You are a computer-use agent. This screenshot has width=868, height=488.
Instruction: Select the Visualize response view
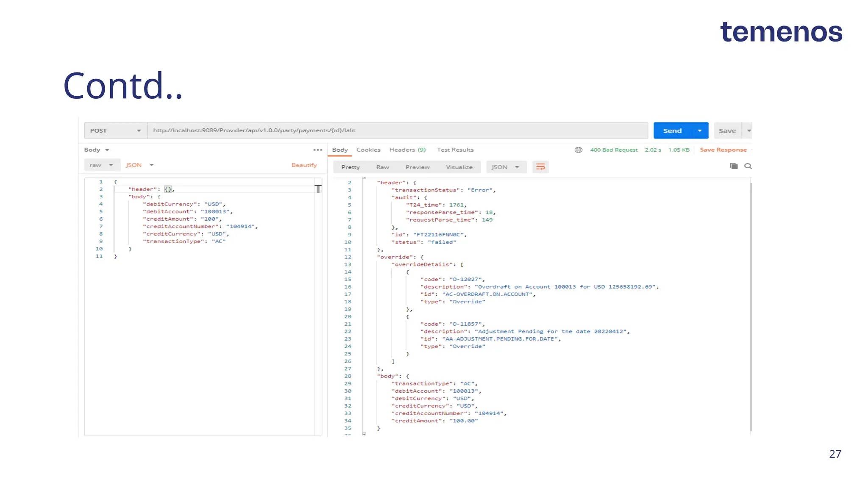pyautogui.click(x=459, y=167)
